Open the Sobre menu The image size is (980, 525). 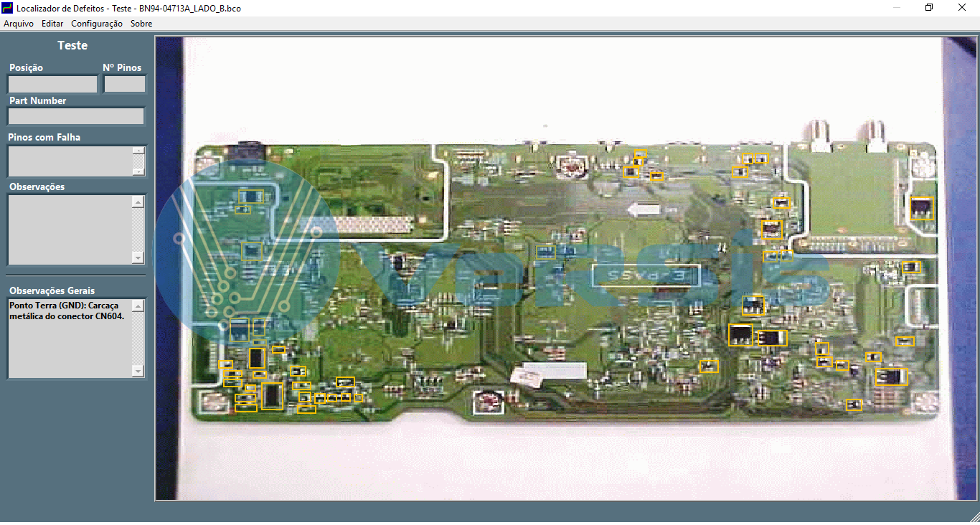point(141,24)
